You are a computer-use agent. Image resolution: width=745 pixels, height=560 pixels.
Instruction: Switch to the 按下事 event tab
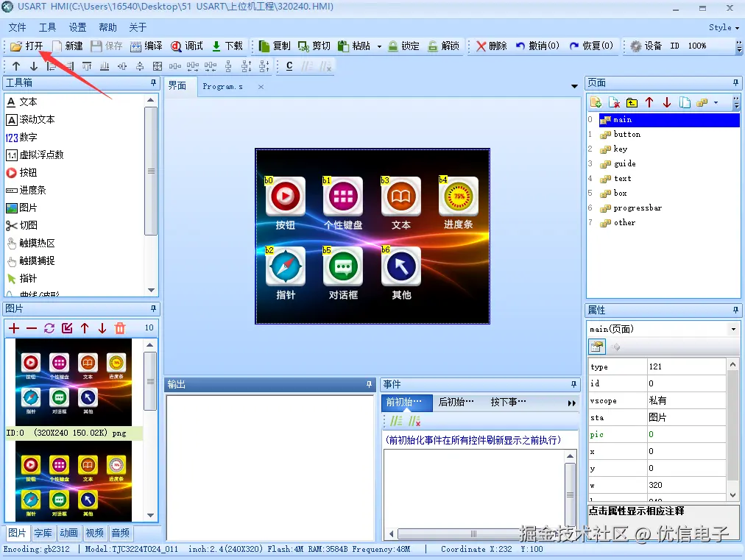pos(508,403)
